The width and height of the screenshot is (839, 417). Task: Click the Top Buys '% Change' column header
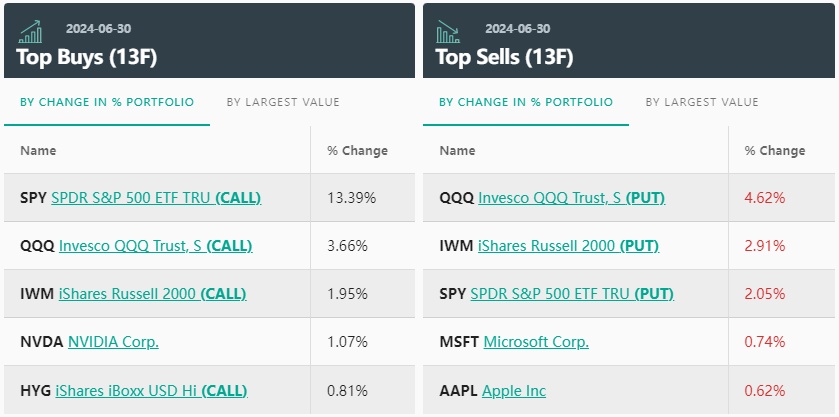tap(357, 151)
